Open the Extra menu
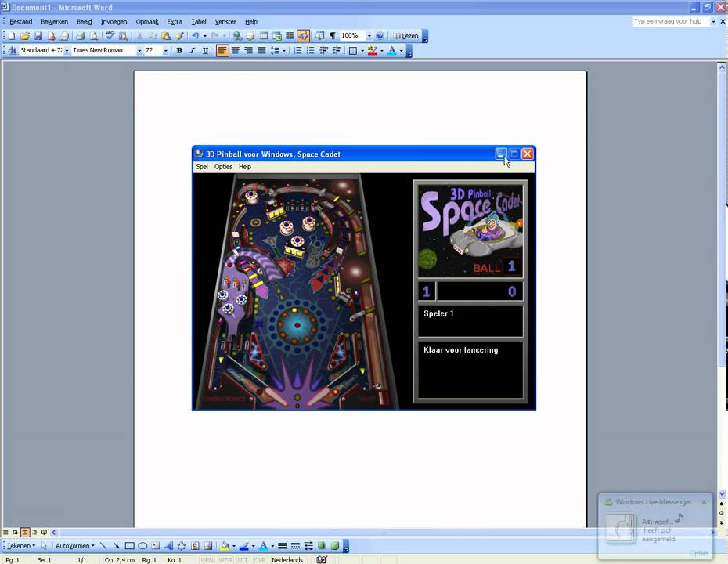The width and height of the screenshot is (728, 564). [x=175, y=22]
